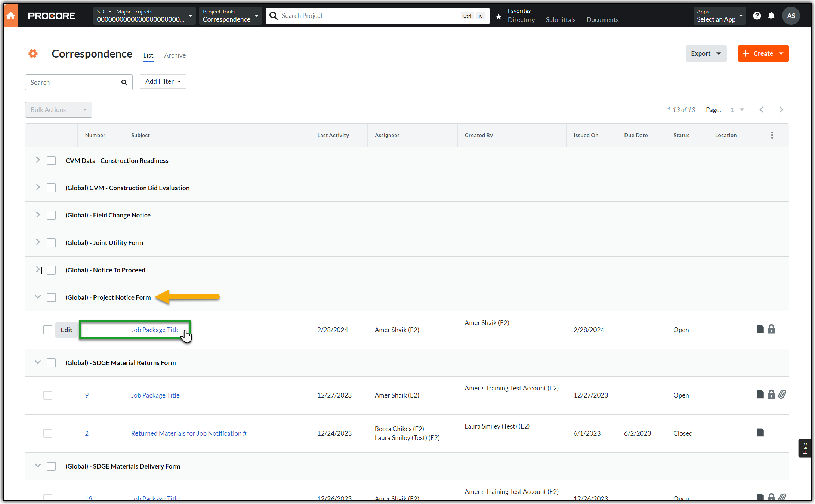The width and height of the screenshot is (815, 504).
Task: Open Submittals from favorites bar
Action: pyautogui.click(x=561, y=20)
